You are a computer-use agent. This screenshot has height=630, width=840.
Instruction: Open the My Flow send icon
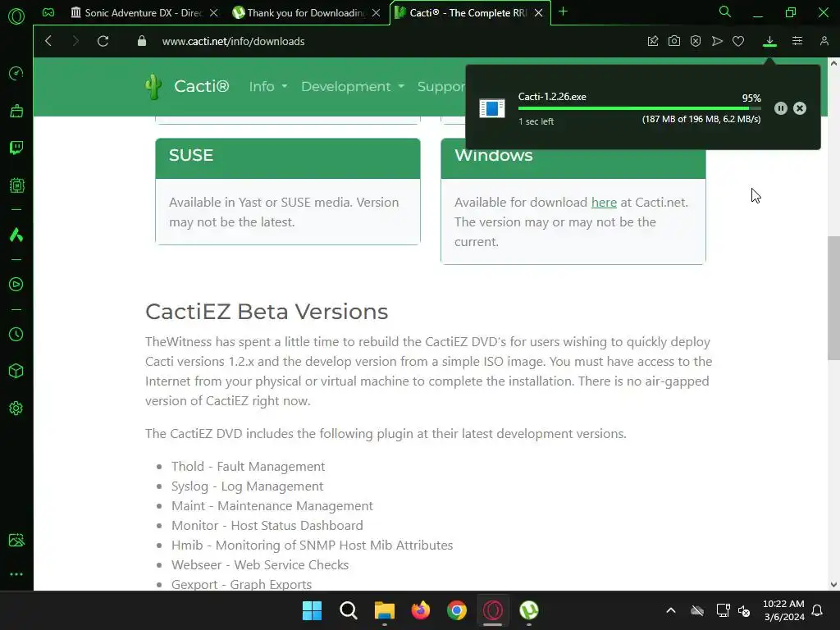click(x=717, y=41)
